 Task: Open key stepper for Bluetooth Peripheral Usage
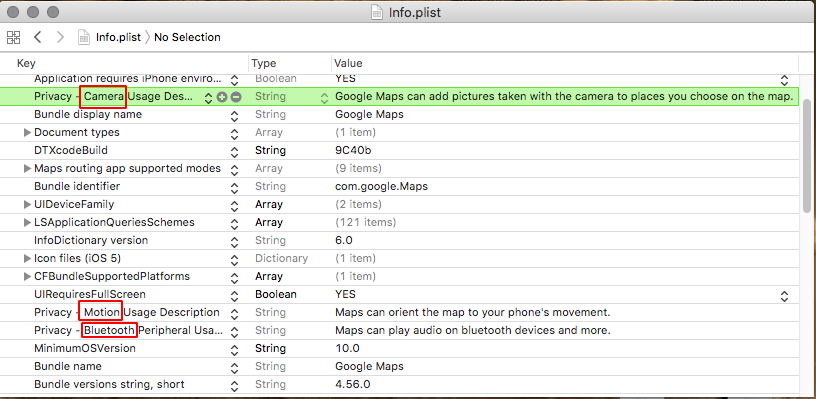[x=234, y=331]
